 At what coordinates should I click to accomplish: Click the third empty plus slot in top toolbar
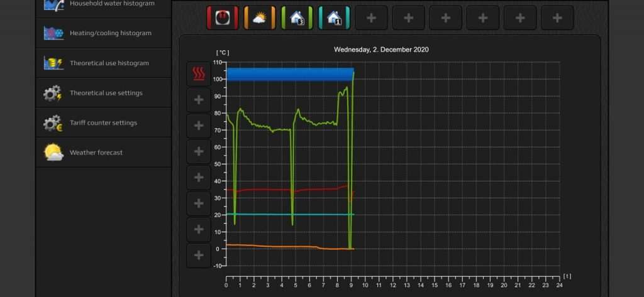click(446, 18)
